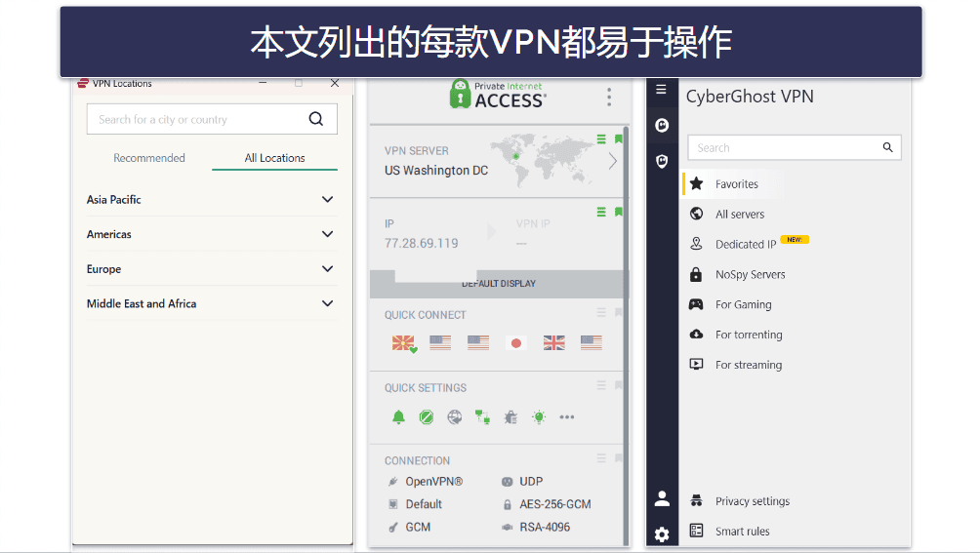Click the IP address 77.28.69.119
This screenshot has width=980, height=553.
[x=422, y=244]
